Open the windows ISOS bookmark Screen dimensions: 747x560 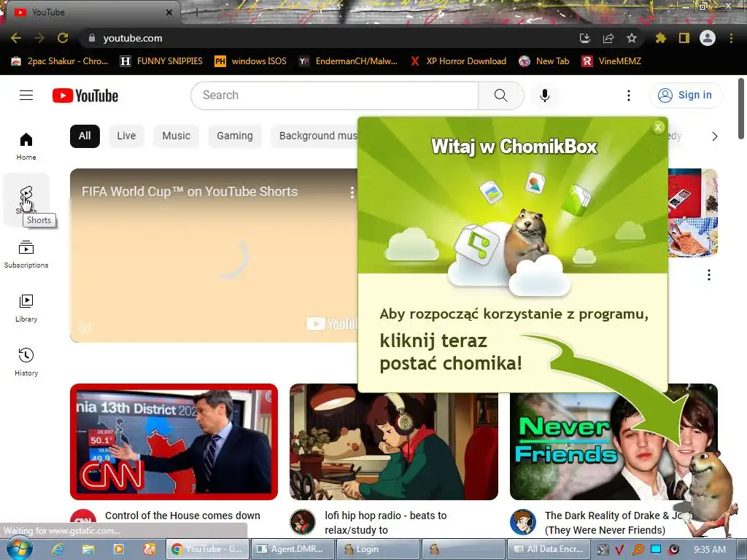(x=251, y=61)
